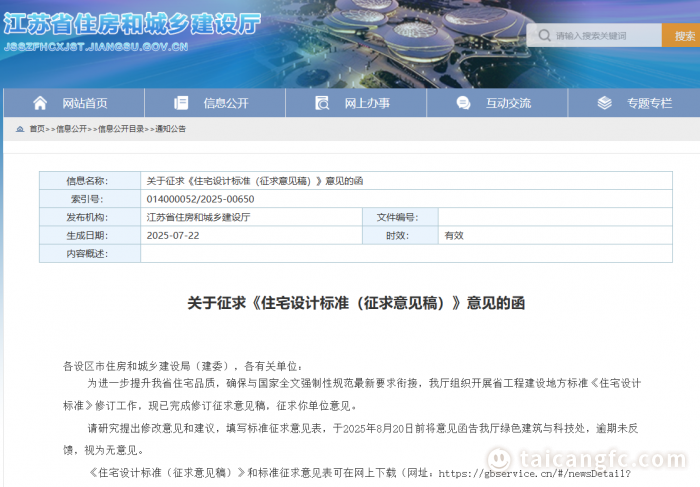Screen dimensions: 700x487
Task: Click 首页 in the breadcrumb
Action: tap(37, 129)
